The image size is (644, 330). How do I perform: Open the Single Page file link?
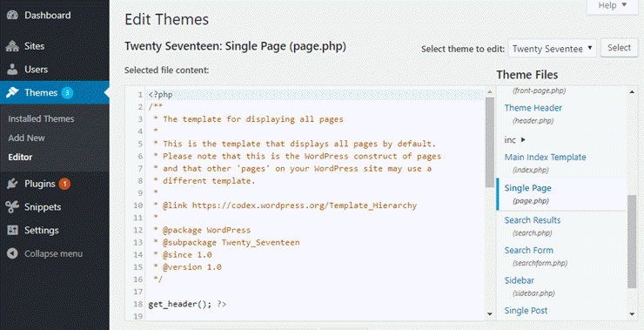coord(527,188)
